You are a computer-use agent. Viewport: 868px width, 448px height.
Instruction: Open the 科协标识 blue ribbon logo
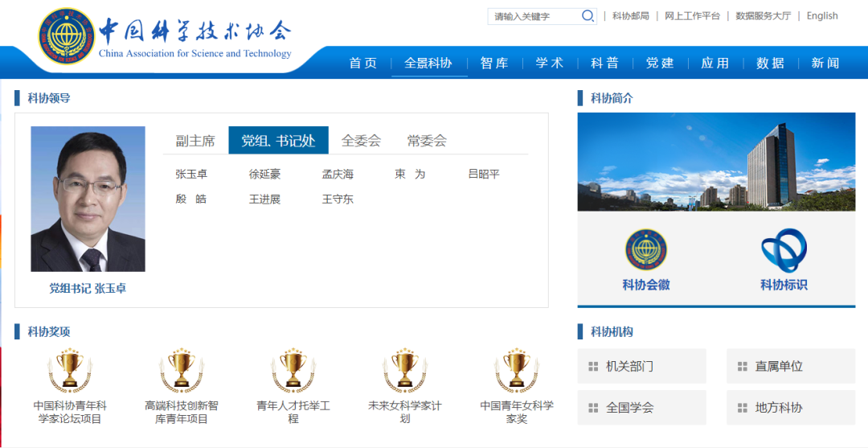click(x=784, y=250)
